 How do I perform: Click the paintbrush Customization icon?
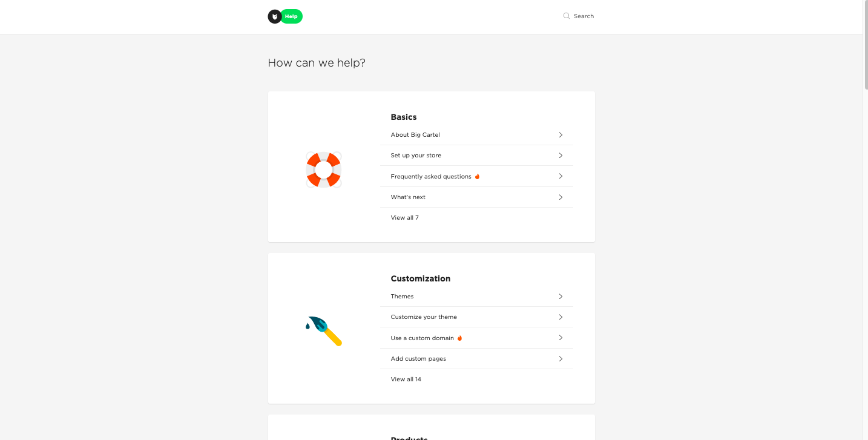324,331
